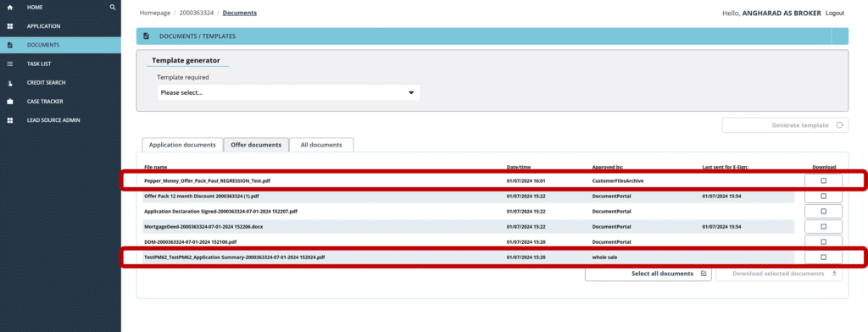The image size is (868, 332).
Task: Open the sidebar search magnifier icon
Action: coord(113,8)
